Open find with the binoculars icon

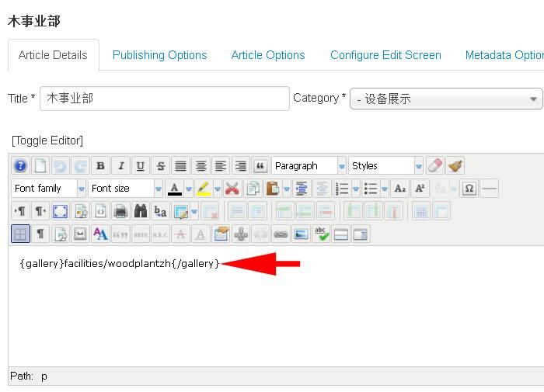[141, 210]
